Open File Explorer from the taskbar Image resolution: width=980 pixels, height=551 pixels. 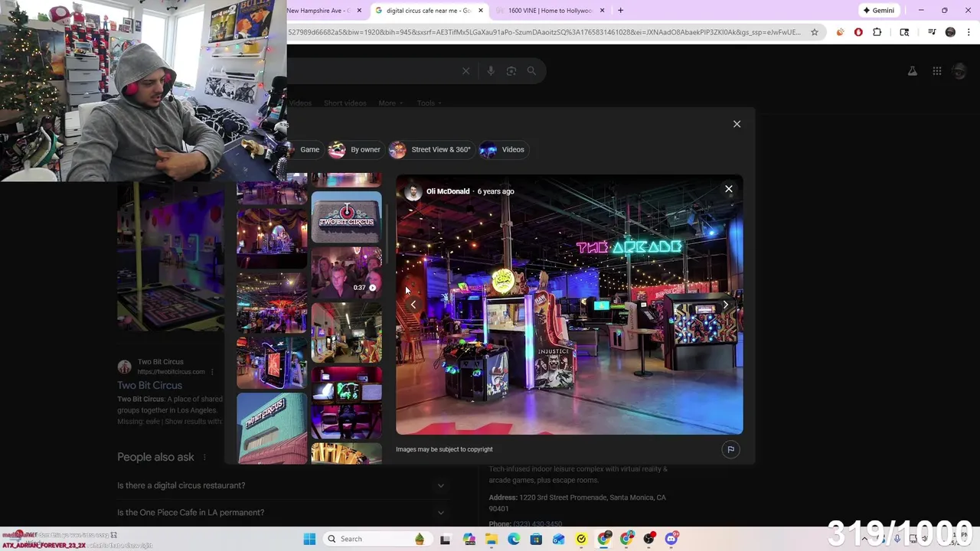[491, 539]
